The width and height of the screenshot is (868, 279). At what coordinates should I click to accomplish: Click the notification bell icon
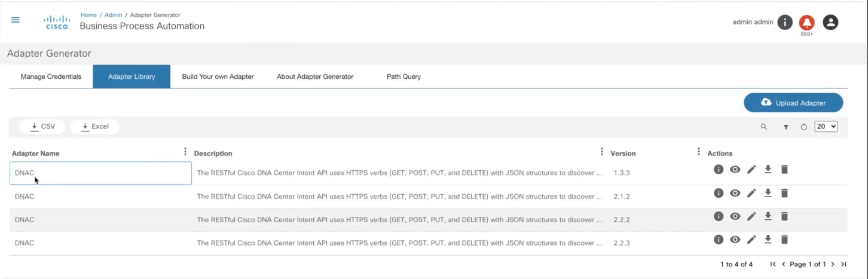coord(807,23)
